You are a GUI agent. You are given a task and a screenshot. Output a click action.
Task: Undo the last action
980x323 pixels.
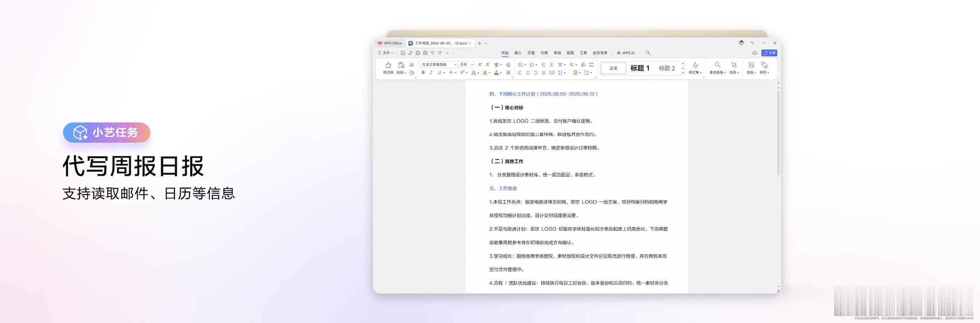click(433, 53)
